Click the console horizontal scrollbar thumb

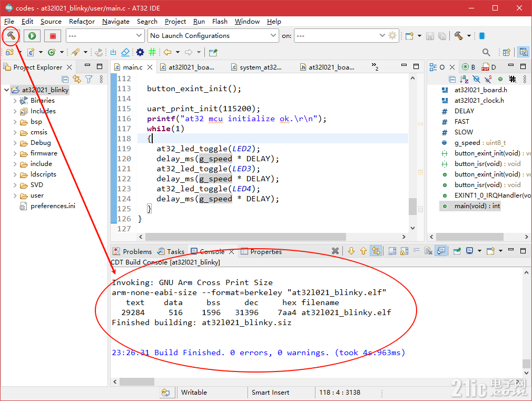(136, 382)
